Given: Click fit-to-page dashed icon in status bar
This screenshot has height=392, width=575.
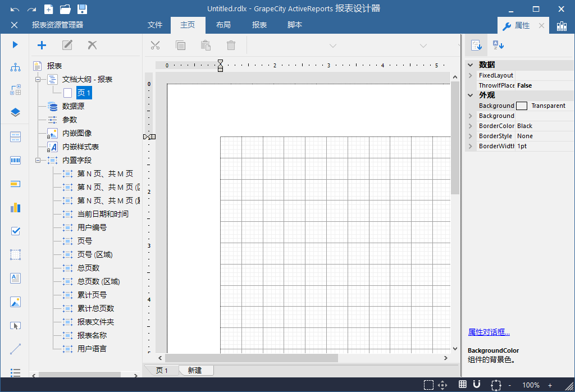Looking at the screenshot, I should tap(496, 385).
